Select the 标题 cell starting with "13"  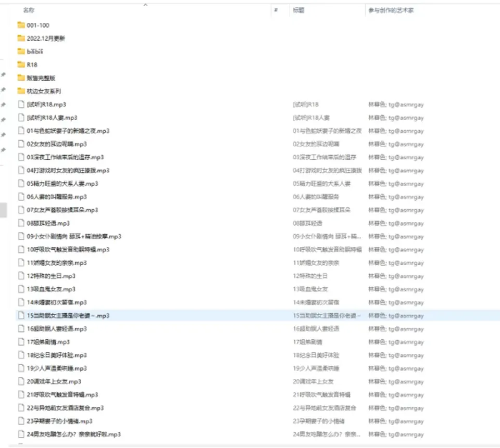pos(310,289)
